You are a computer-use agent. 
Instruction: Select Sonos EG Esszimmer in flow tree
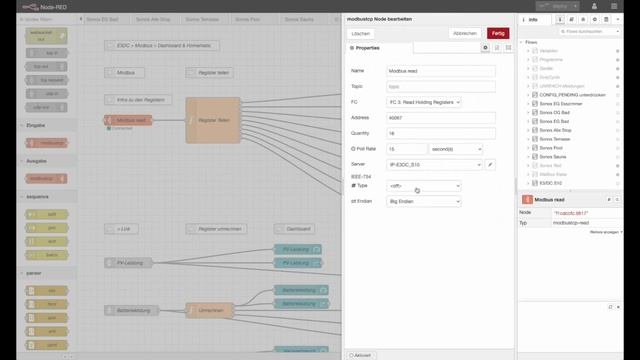point(561,104)
